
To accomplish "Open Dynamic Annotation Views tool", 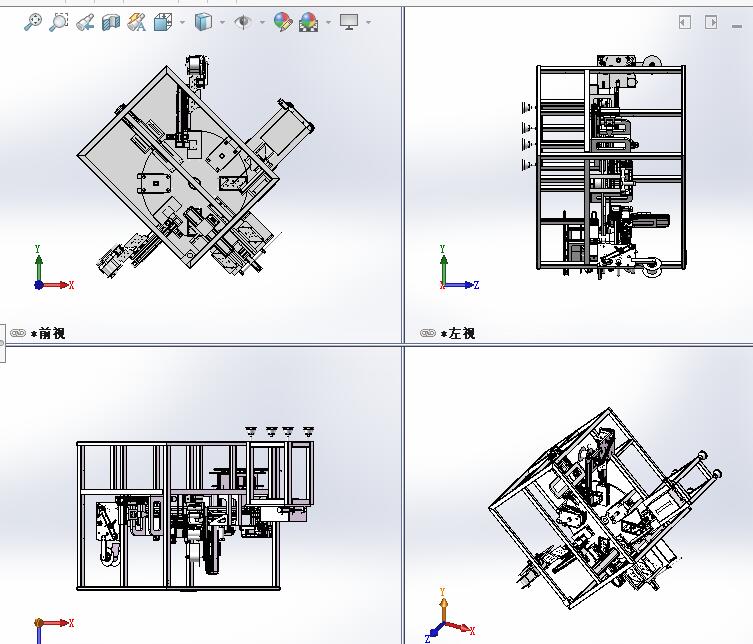I will (x=136, y=22).
